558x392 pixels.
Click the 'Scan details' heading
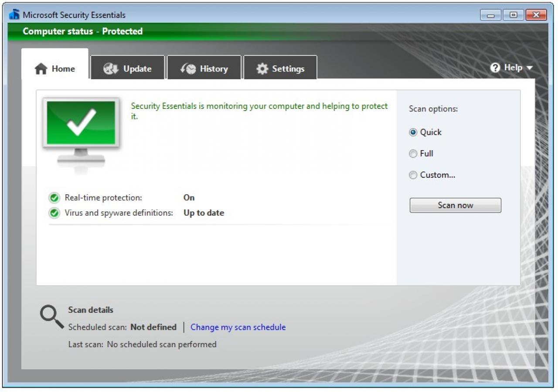tap(91, 310)
